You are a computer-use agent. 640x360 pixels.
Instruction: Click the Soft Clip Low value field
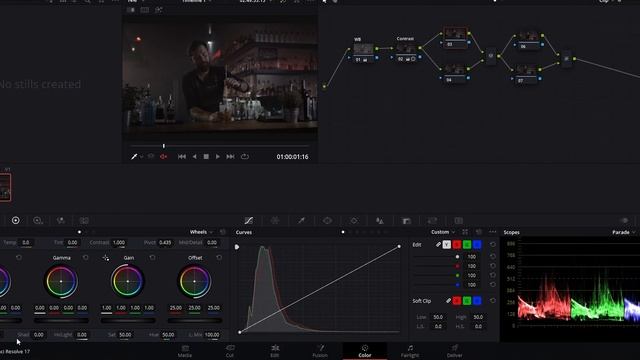coord(438,317)
